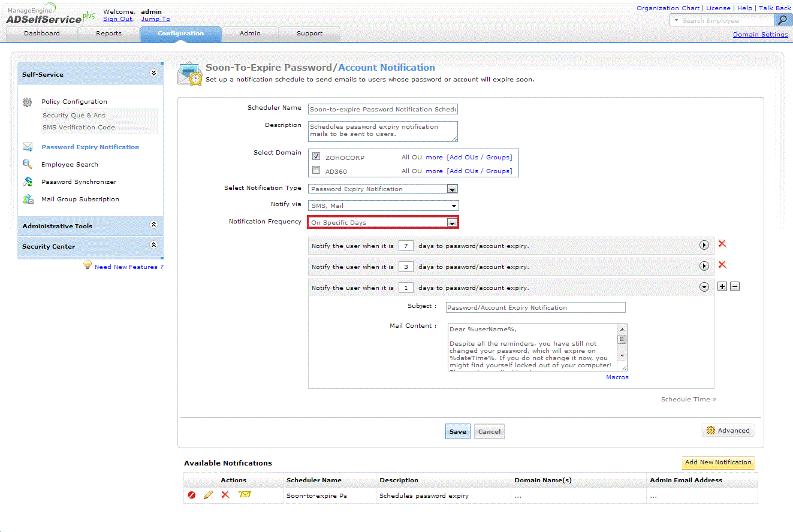The height and width of the screenshot is (532, 793).
Task: Click the Save button
Action: click(458, 431)
